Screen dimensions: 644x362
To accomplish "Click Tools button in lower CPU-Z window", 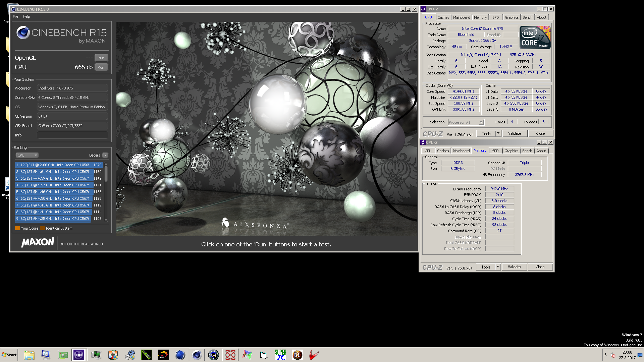I will tap(486, 267).
